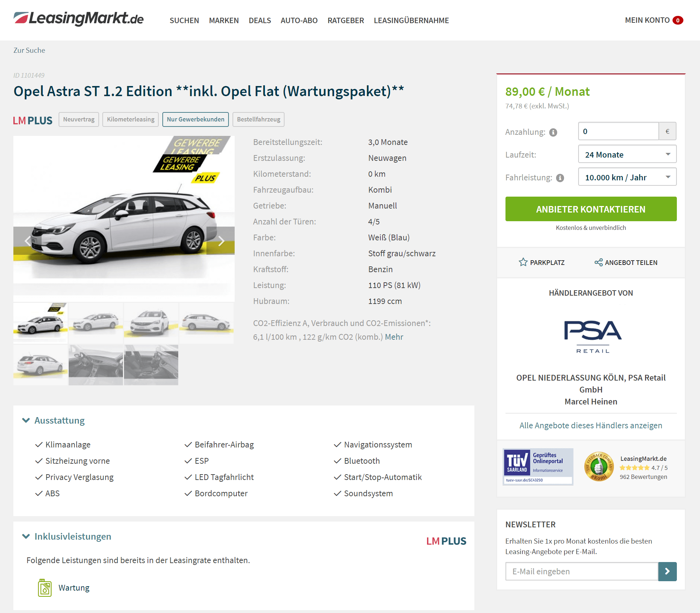The width and height of the screenshot is (700, 613).
Task: Open the TÜV Saarland certification badge
Action: [538, 467]
